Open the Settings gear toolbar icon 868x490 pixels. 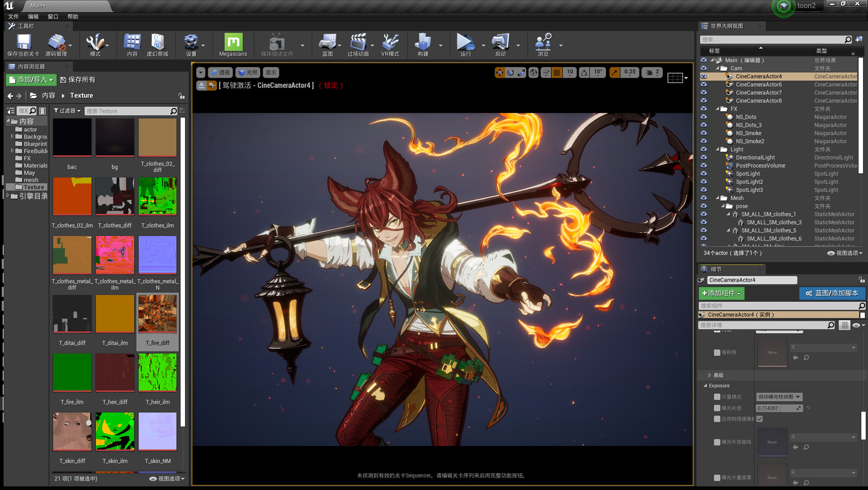click(191, 44)
